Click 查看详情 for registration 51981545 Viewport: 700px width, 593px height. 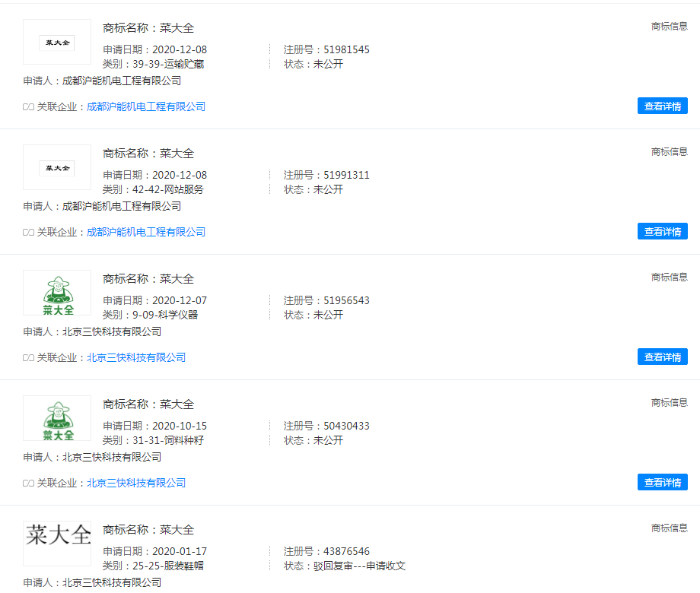[662, 106]
